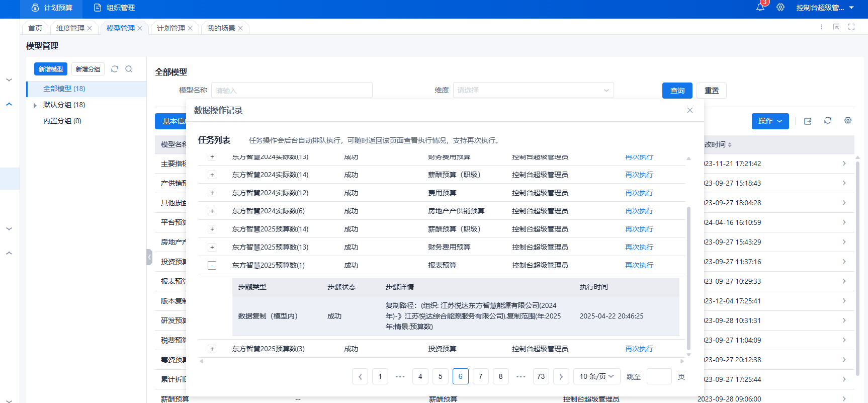Open the 10 条/页 page size dropdown
The image size is (868, 403).
tap(596, 376)
